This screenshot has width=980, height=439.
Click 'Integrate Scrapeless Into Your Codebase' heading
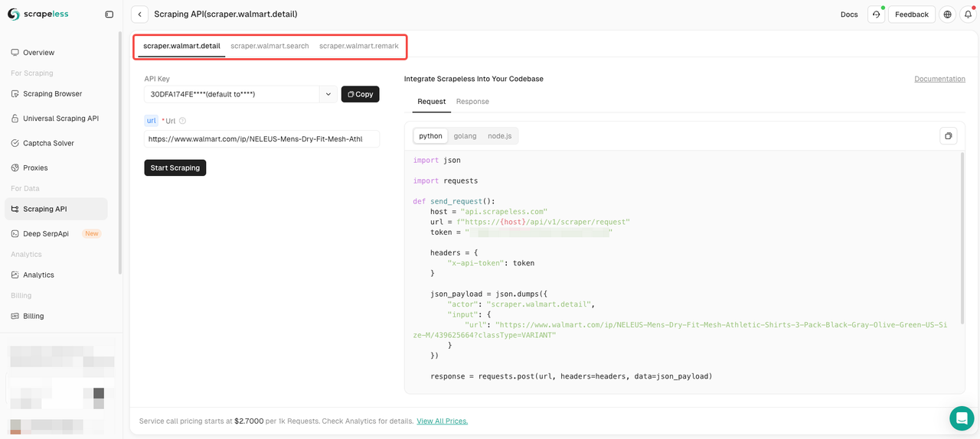(474, 79)
